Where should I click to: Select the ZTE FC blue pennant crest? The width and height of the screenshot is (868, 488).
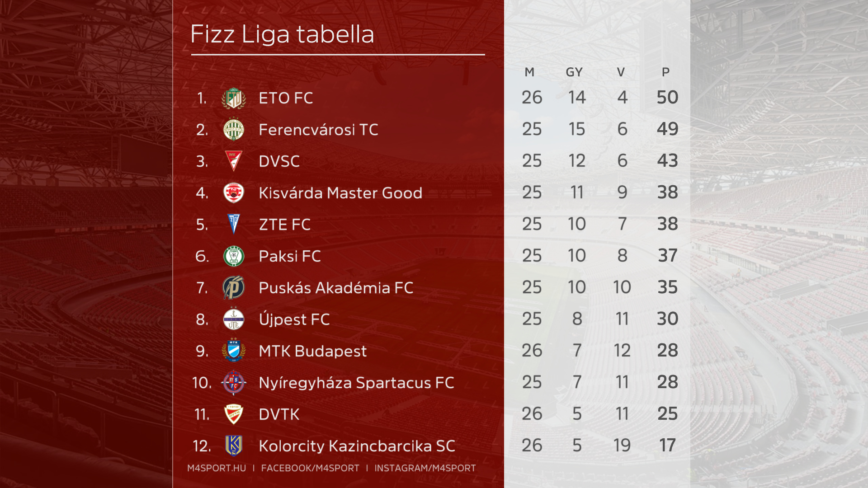pyautogui.click(x=234, y=224)
